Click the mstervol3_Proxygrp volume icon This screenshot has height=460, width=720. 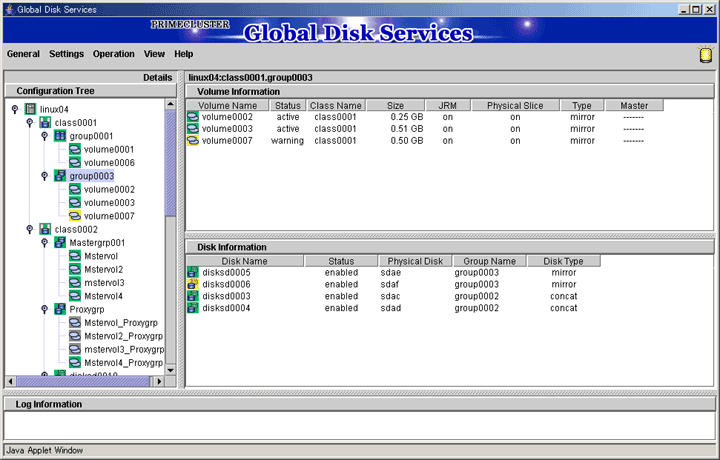coord(75,349)
